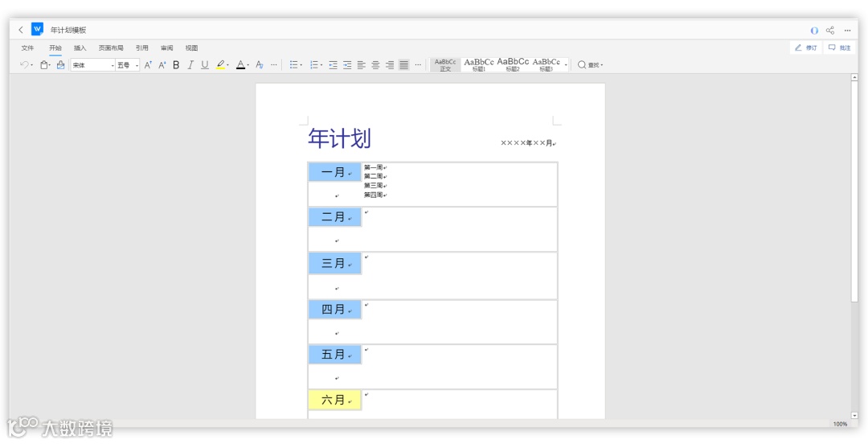Align paragraph to the right
Viewport: 868px width, 444px height.
(x=390, y=65)
